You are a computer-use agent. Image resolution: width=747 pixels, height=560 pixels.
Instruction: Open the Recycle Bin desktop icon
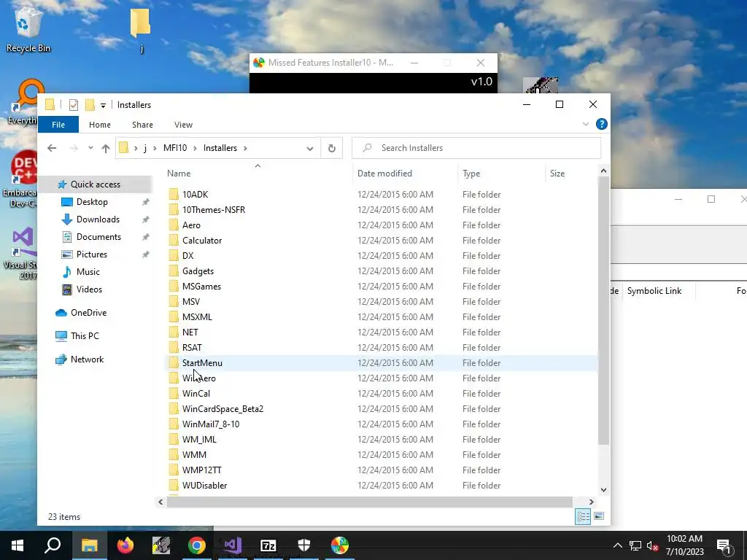28,29
